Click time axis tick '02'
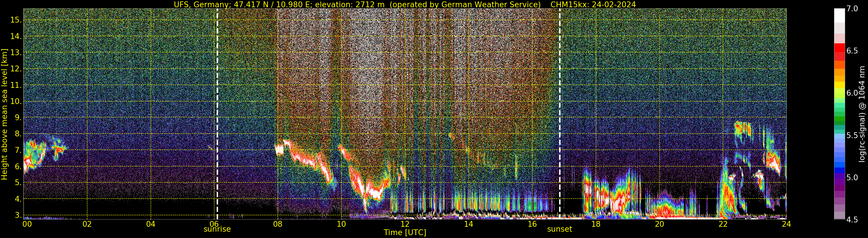The height and width of the screenshot is (238, 868). 87,224
